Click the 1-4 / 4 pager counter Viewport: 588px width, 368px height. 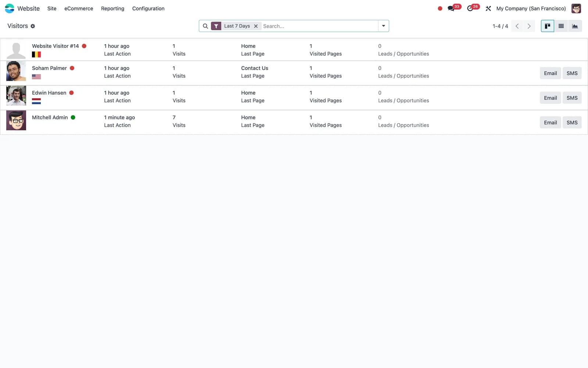(500, 26)
